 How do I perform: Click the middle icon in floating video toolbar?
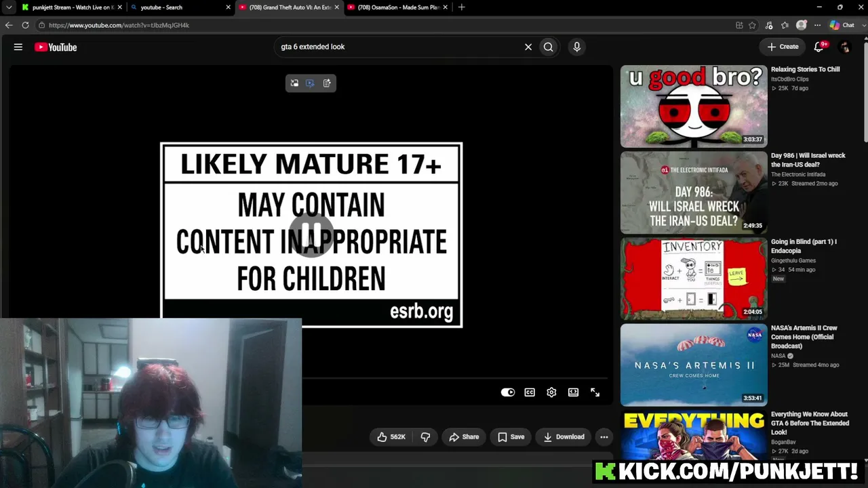pyautogui.click(x=310, y=83)
